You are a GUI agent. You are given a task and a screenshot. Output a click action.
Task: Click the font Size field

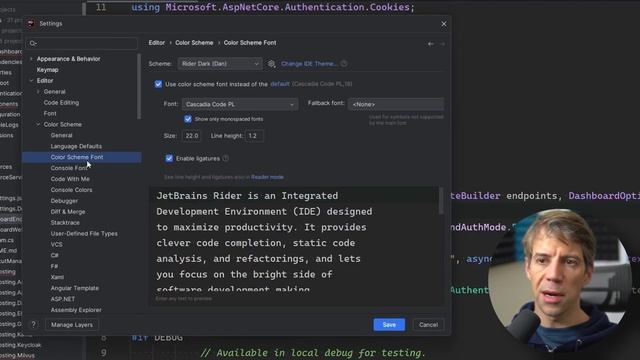pyautogui.click(x=191, y=136)
